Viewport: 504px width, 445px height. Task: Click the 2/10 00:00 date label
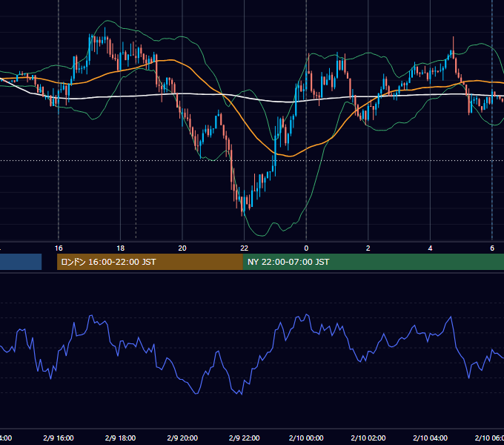pyautogui.click(x=306, y=438)
